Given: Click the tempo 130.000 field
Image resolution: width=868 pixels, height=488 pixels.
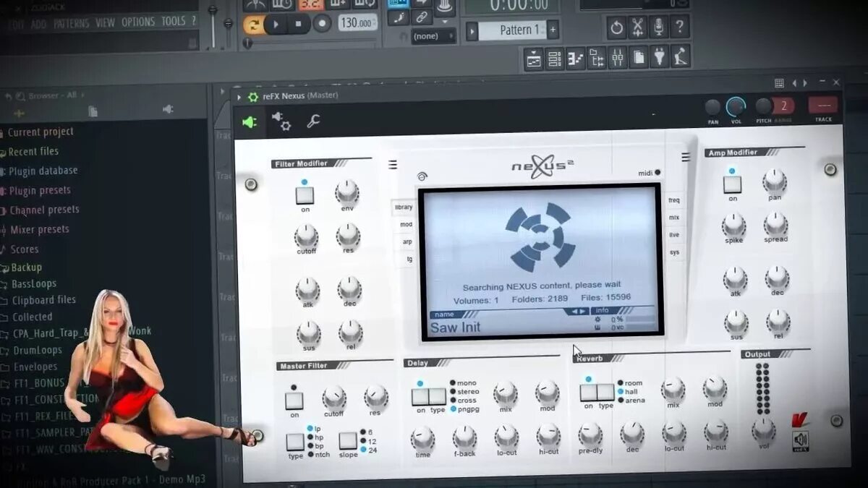Looking at the screenshot, I should pos(357,23).
